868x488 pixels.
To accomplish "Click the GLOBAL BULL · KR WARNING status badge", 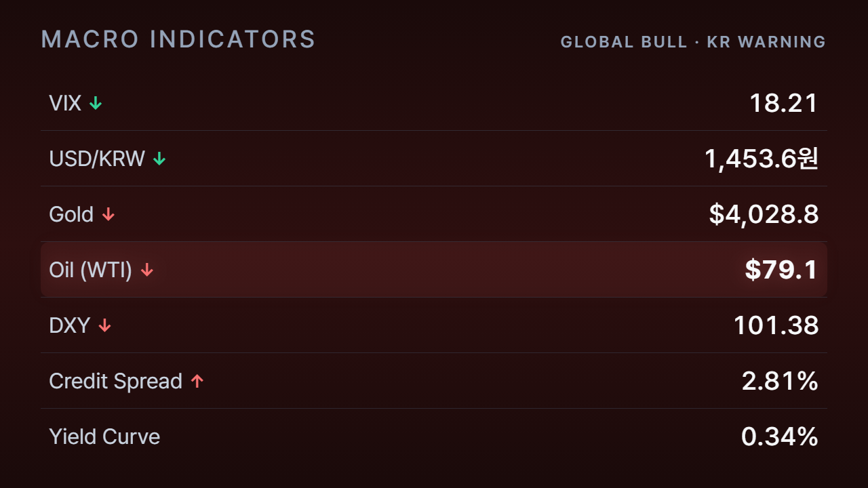I will click(693, 42).
